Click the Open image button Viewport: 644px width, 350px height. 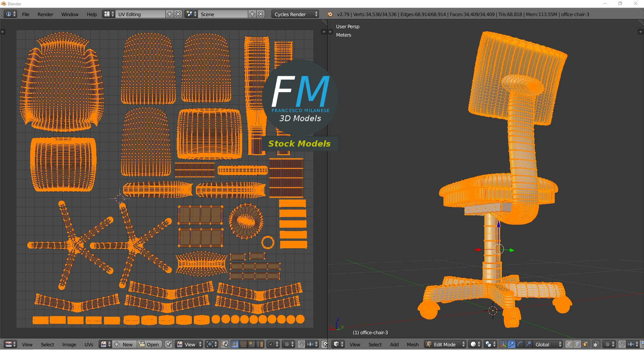[x=149, y=344]
